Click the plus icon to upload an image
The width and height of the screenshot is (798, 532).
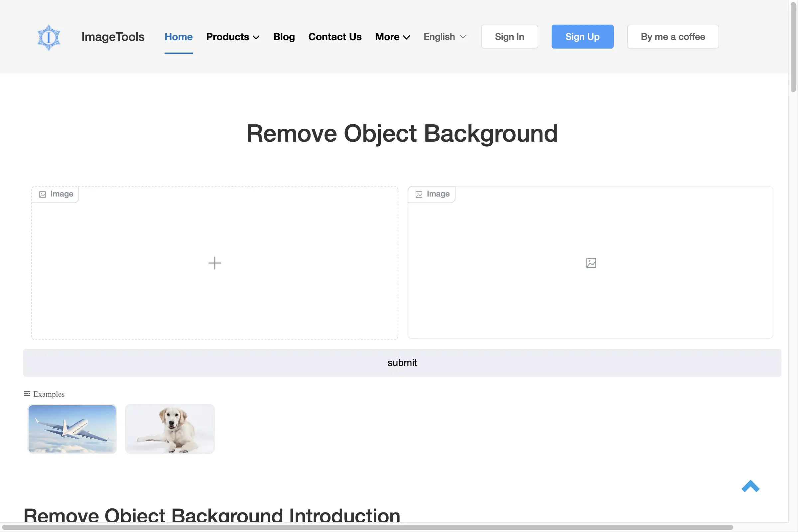[214, 263]
